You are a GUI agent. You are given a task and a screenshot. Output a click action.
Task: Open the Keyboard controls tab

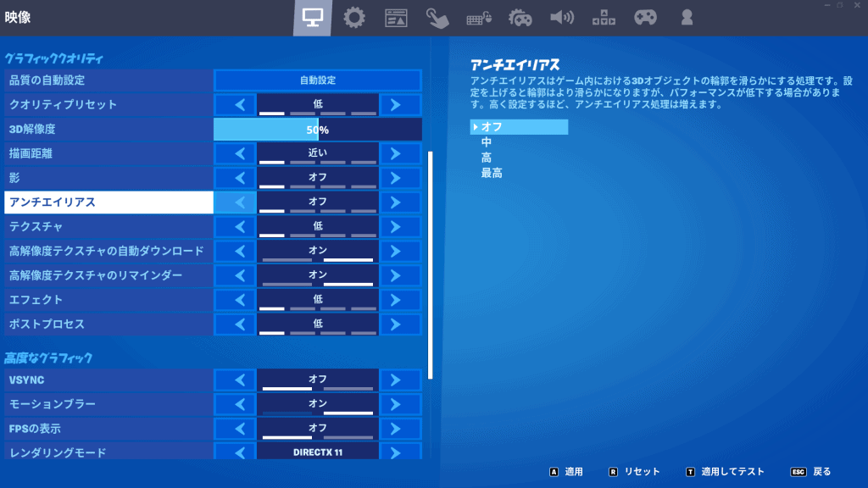(x=479, y=18)
